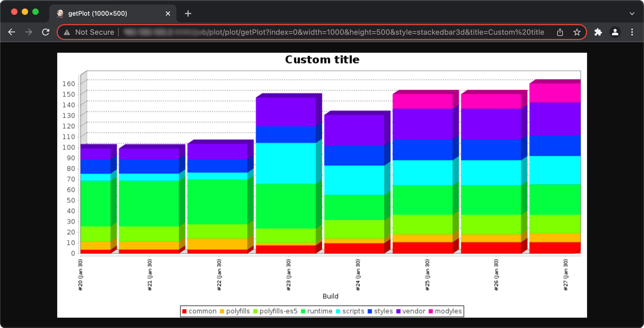Click the polyfills-es5 legend label
This screenshot has width=644, height=328.
pos(278,311)
